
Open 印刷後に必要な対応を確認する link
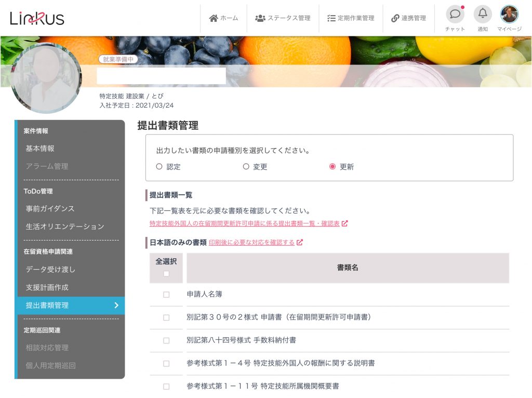pyautogui.click(x=251, y=242)
